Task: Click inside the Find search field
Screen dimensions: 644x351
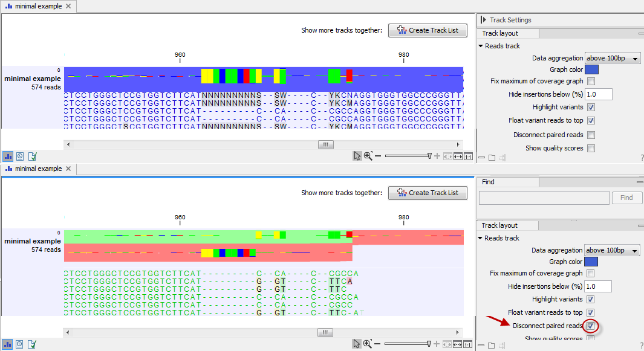Action: tap(543, 198)
